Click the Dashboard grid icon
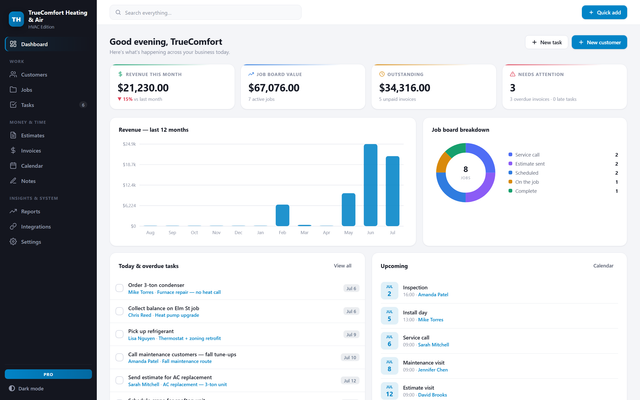This screenshot has width=640, height=400. coord(13,44)
